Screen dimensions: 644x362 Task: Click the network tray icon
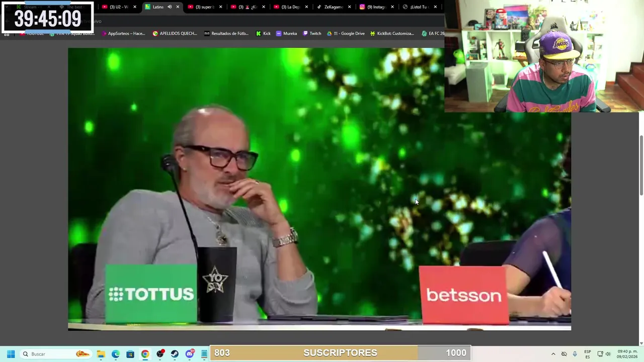600,354
